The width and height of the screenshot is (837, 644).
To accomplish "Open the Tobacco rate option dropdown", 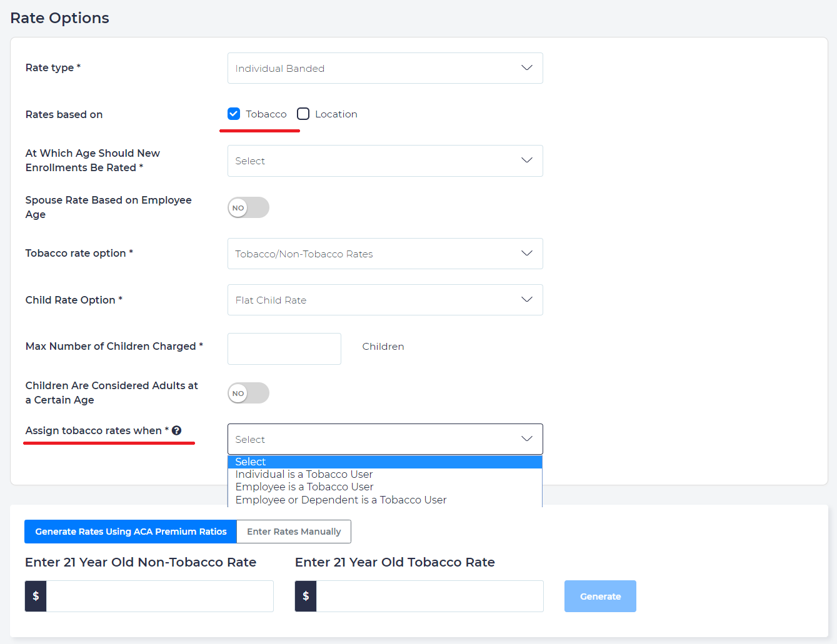I will pos(384,254).
